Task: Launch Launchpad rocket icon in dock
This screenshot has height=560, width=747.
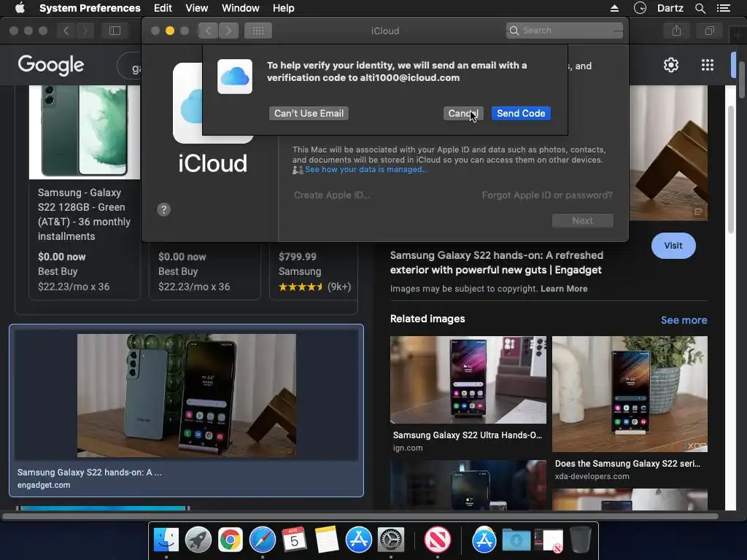Action: pyautogui.click(x=198, y=540)
